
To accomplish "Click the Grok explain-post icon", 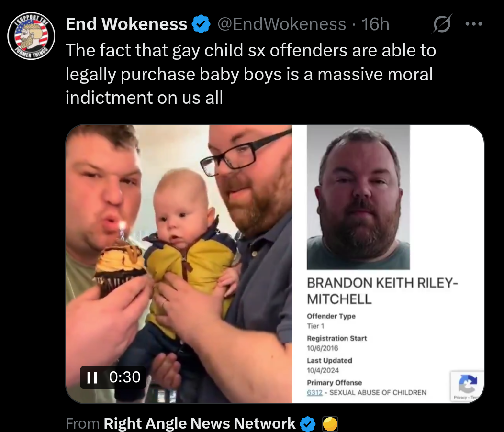I will click(x=442, y=24).
